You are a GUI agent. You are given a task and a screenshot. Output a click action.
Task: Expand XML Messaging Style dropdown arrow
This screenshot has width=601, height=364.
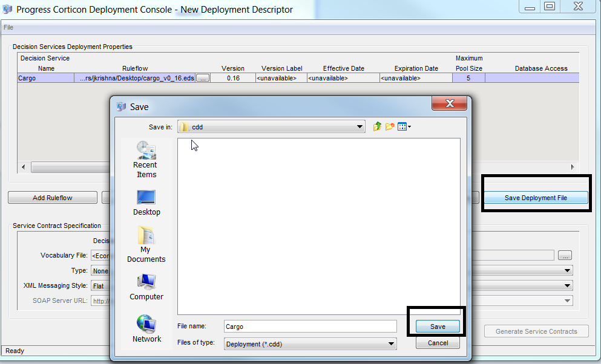pyautogui.click(x=567, y=285)
